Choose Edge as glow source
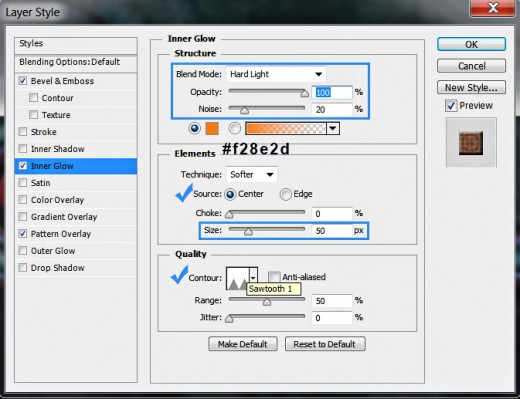 point(285,194)
